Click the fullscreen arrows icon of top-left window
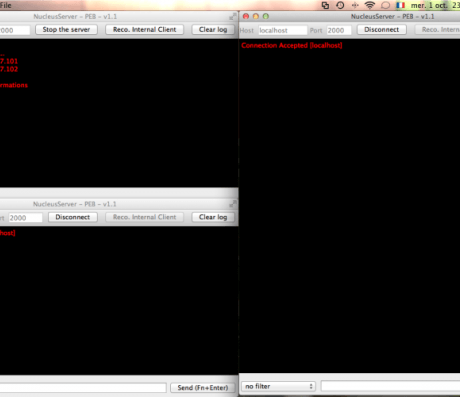This screenshot has height=397, width=460. [x=233, y=16]
